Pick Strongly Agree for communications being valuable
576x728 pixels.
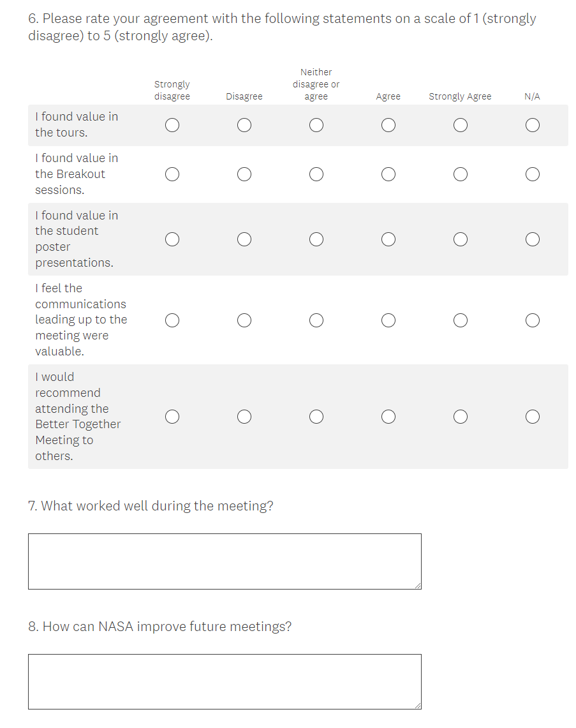(460, 320)
